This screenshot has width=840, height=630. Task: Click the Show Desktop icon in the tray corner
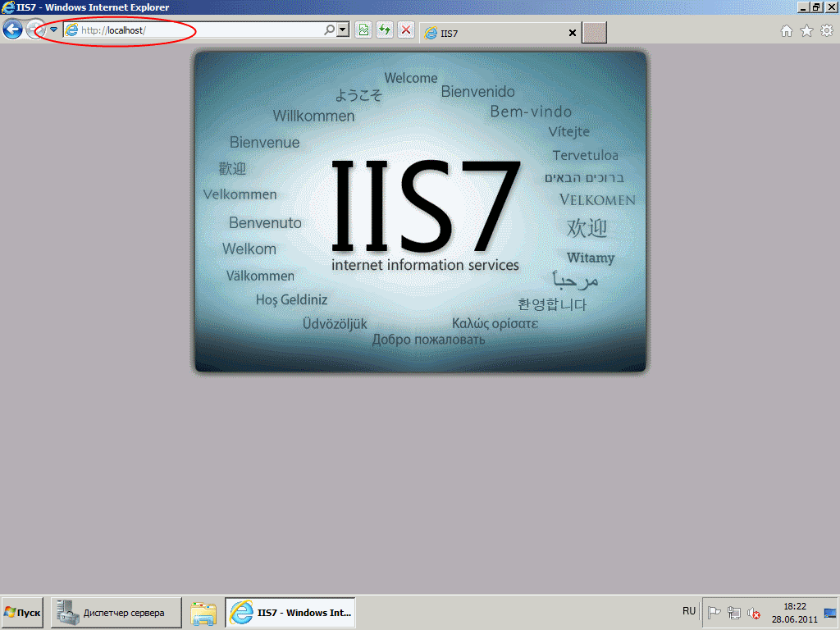pyautogui.click(x=830, y=613)
